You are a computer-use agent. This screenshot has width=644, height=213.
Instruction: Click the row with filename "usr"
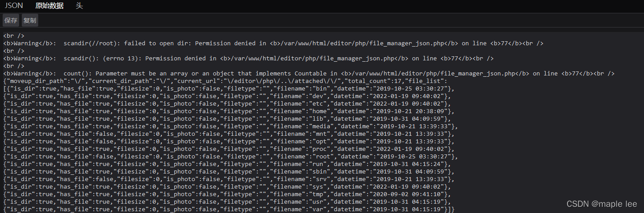227,202
